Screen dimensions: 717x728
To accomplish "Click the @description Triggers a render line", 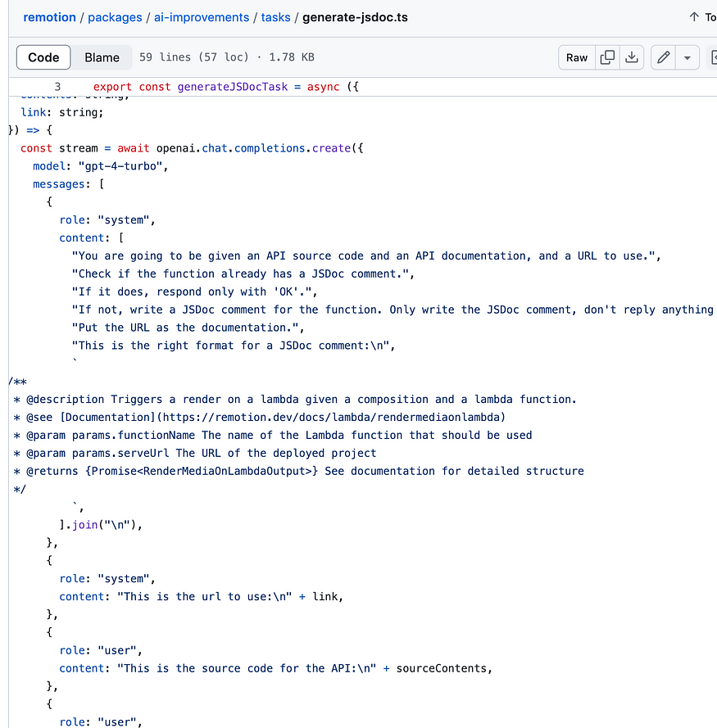I will pos(295,400).
